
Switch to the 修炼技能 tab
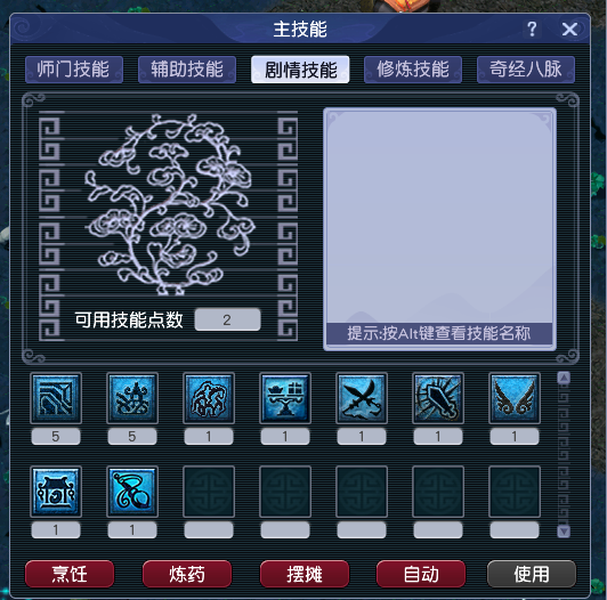413,70
